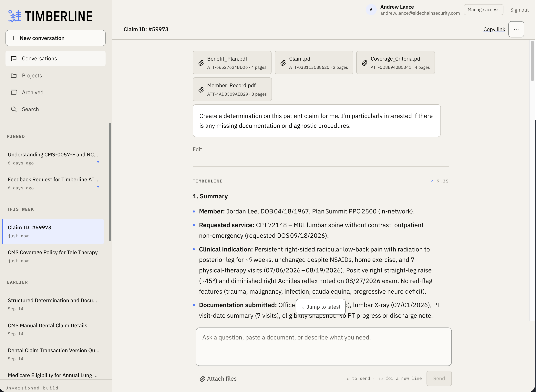
Task: Open Structured Determination and Docu... conversation
Action: pyautogui.click(x=53, y=304)
